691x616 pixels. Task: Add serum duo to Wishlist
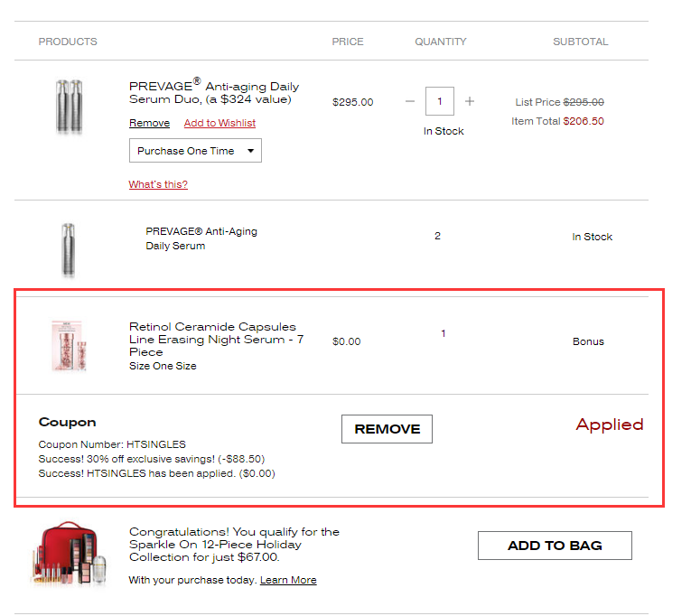click(x=219, y=123)
